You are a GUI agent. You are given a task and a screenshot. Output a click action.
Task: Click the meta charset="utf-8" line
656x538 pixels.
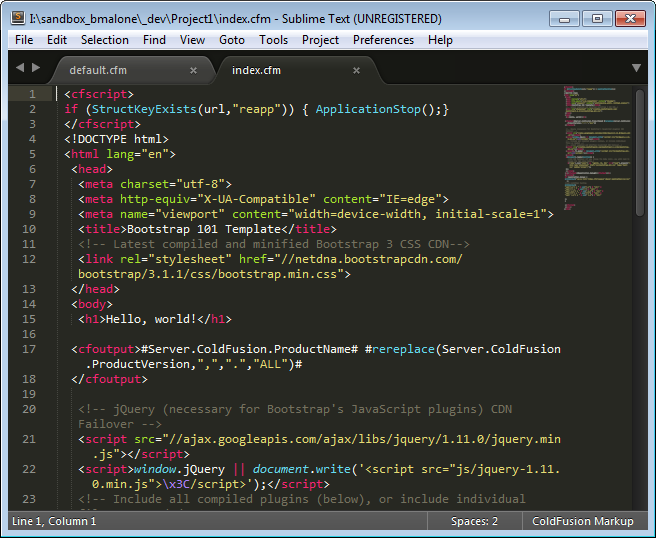[155, 184]
